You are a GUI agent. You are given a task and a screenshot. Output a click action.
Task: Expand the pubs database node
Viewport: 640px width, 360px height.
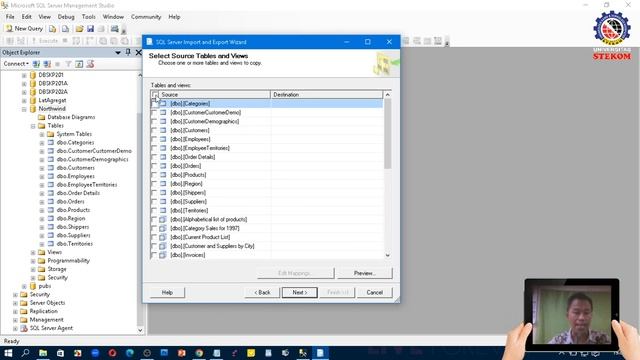tap(24, 287)
